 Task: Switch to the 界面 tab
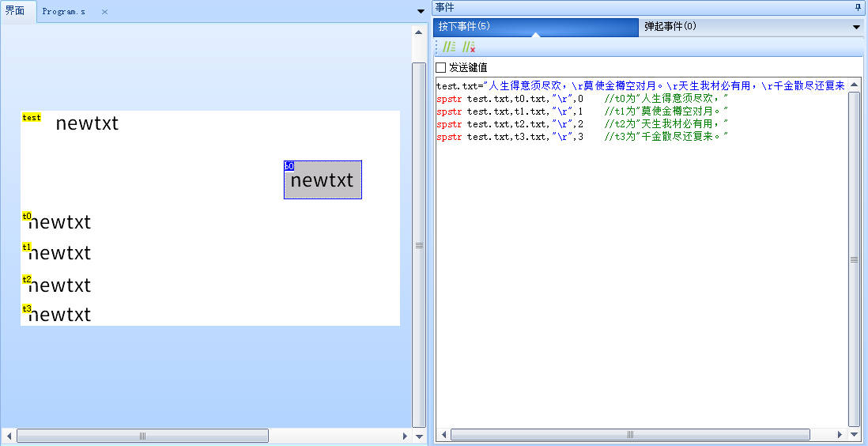[16, 12]
